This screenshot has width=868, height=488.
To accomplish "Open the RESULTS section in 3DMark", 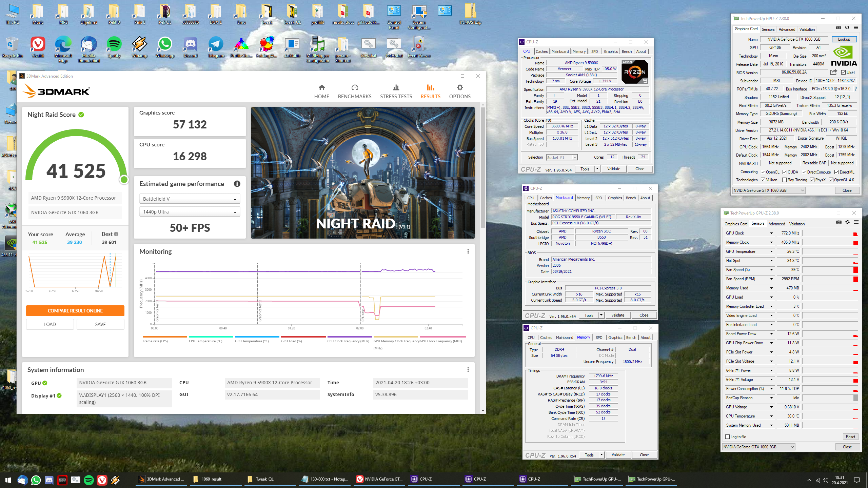I will pyautogui.click(x=430, y=91).
